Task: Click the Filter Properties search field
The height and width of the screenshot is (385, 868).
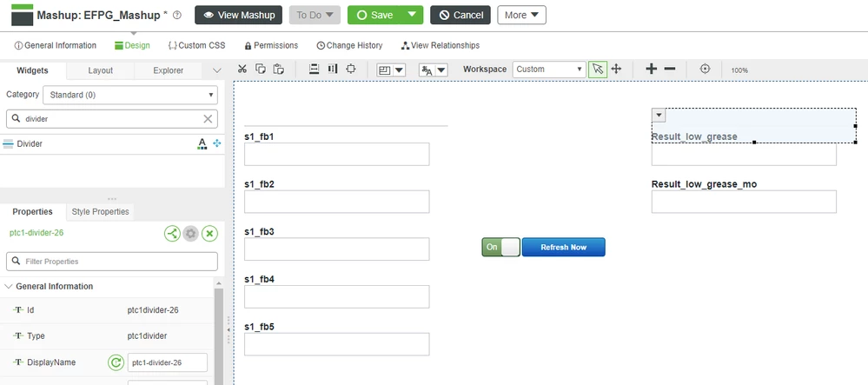Action: point(112,261)
